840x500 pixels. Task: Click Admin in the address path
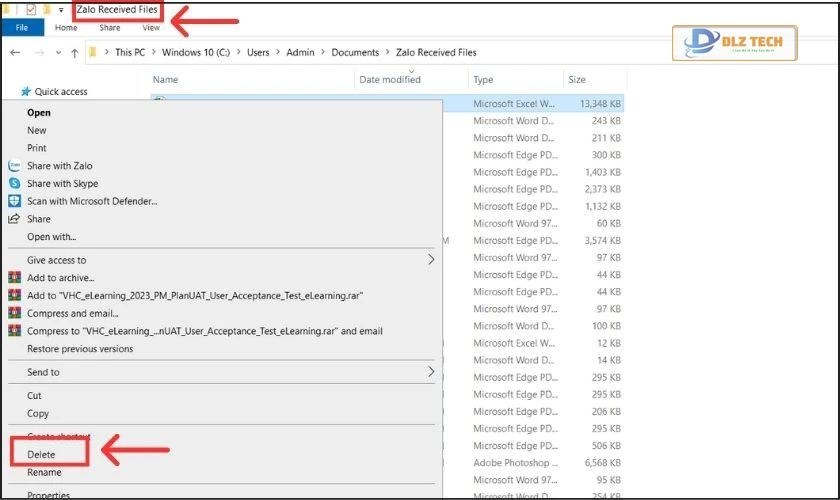[300, 53]
